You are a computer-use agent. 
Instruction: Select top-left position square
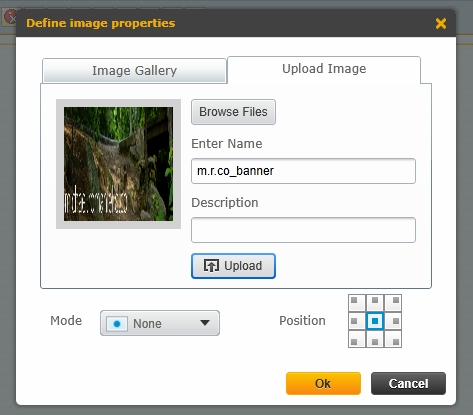click(357, 303)
